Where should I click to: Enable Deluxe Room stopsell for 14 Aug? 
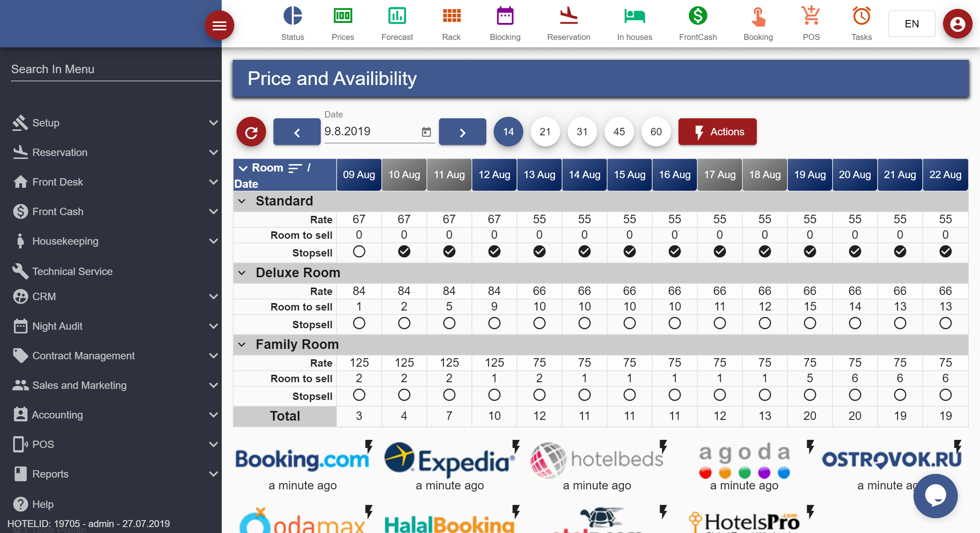click(584, 323)
